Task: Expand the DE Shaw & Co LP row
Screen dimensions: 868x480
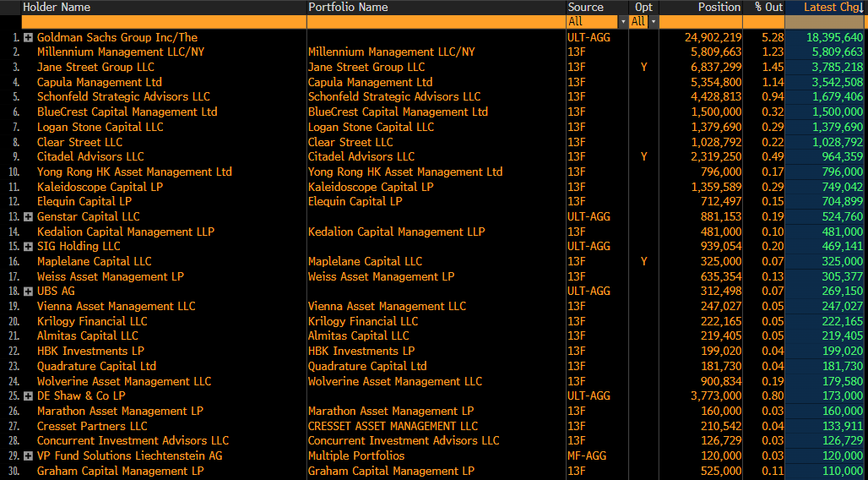Action: point(28,396)
